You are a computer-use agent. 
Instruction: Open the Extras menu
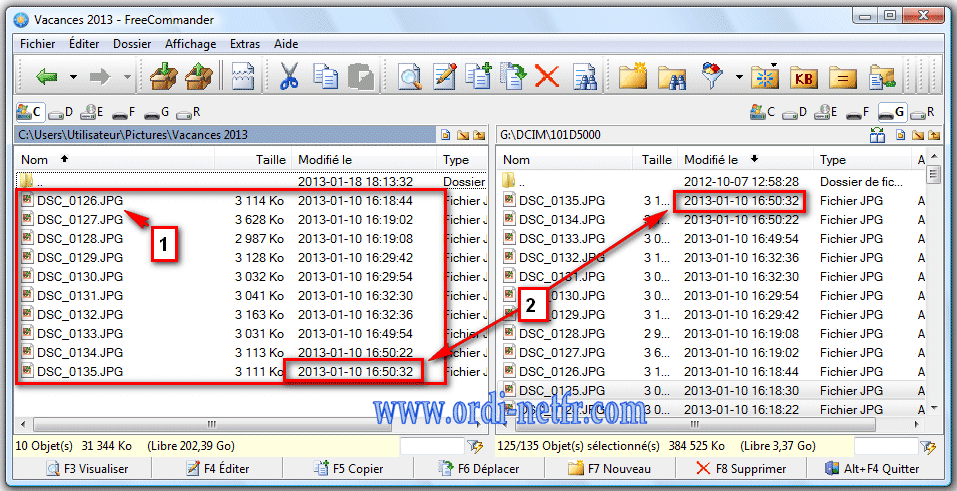(245, 44)
